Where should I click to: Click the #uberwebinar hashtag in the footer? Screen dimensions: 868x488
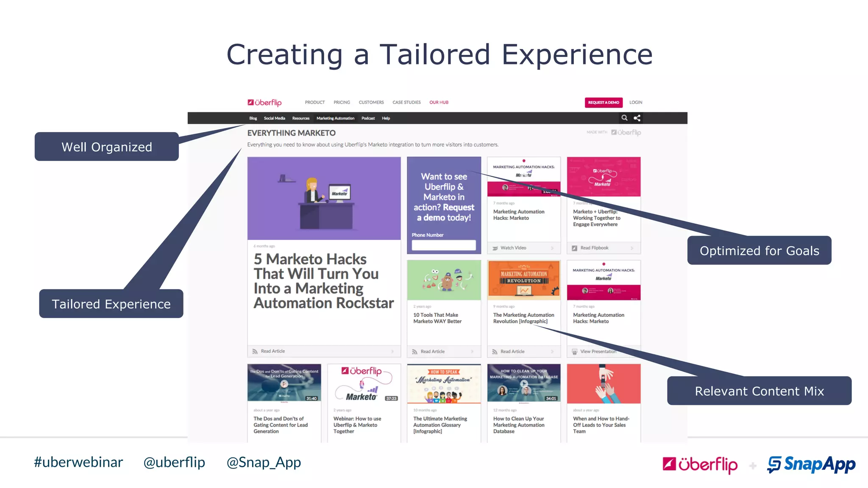click(x=78, y=462)
